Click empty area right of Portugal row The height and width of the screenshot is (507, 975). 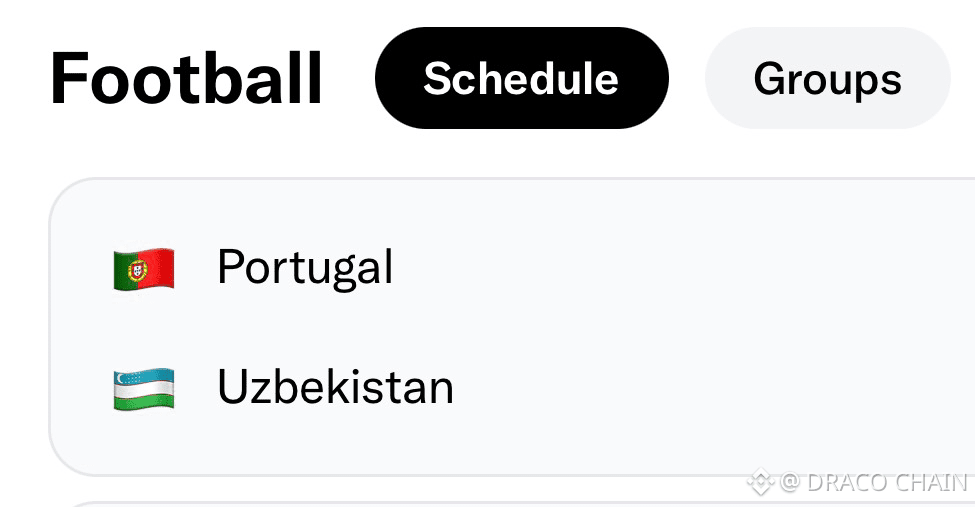coord(684,268)
